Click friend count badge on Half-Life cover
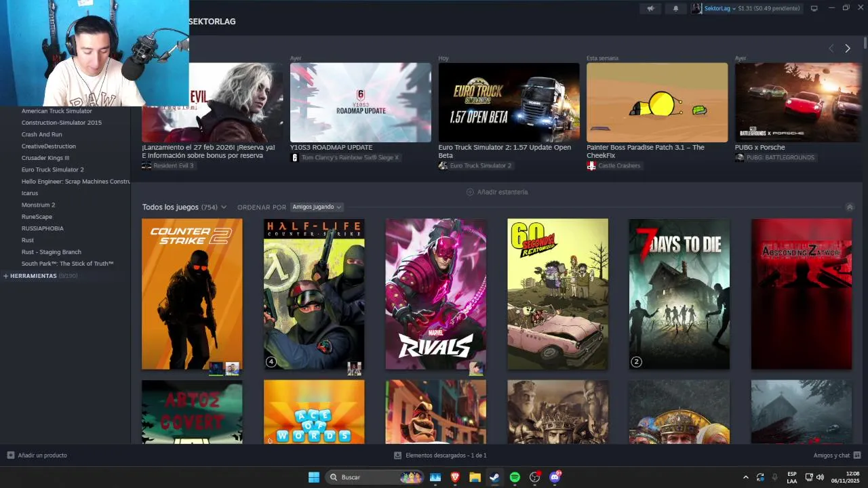Image resolution: width=868 pixels, height=488 pixels. pos(271,362)
